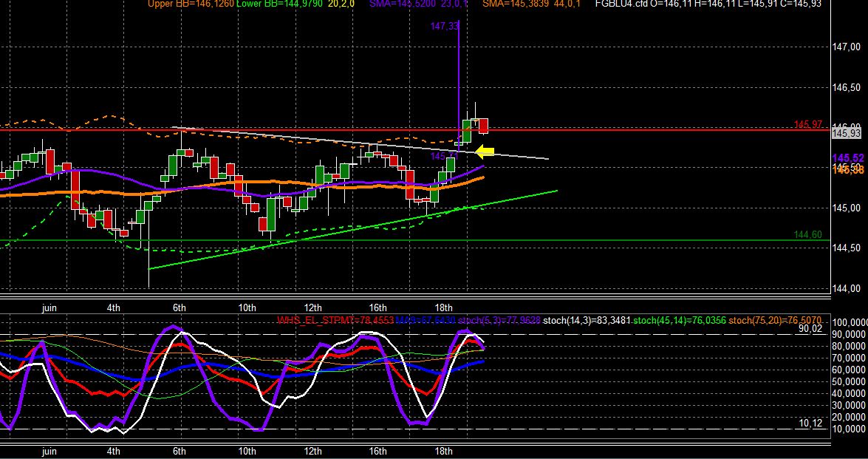Click the orange SMA=145,3839 44,0,1 label
Screen dimensions: 868x459
(533, 4)
